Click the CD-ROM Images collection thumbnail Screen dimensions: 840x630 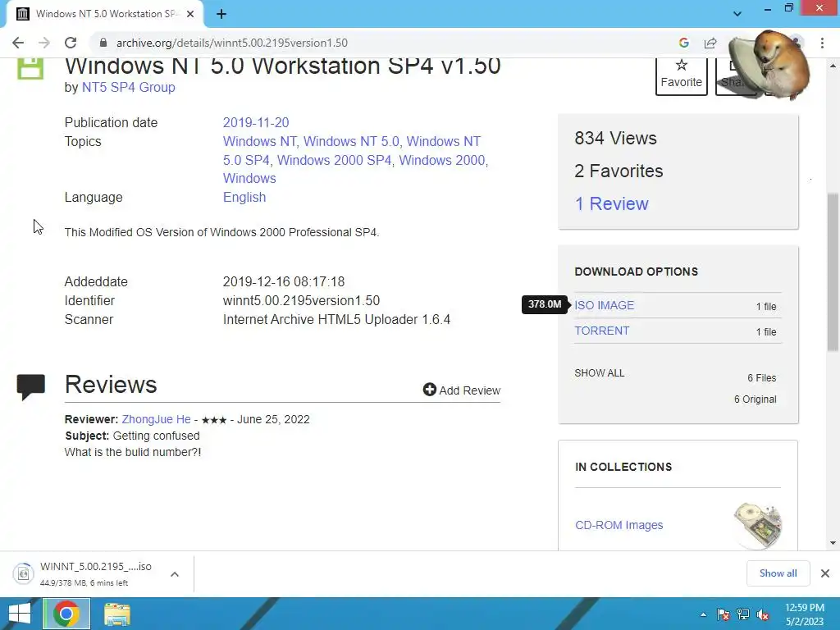click(757, 526)
